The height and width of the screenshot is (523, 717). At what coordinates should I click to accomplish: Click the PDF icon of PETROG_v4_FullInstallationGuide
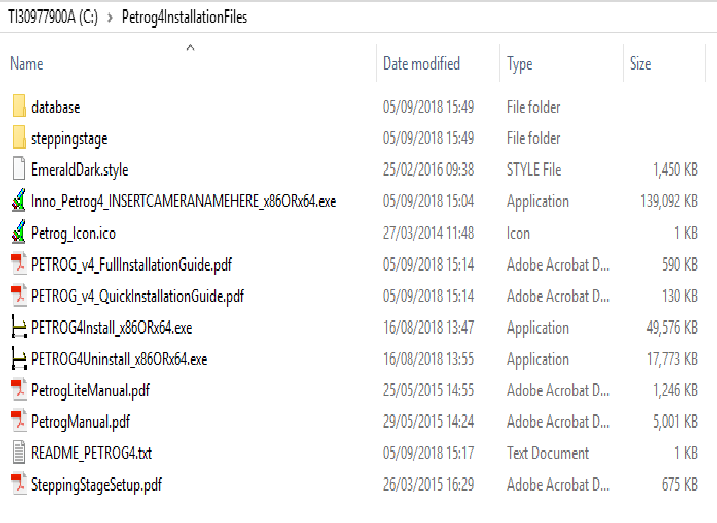[19, 264]
